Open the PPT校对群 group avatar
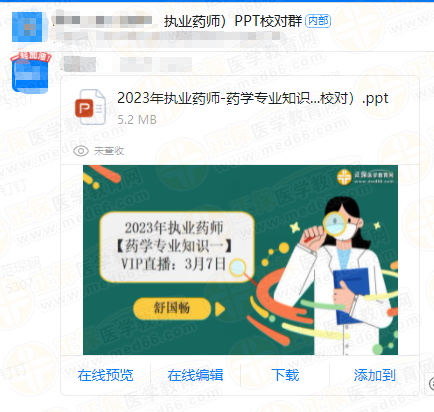 [27, 27]
